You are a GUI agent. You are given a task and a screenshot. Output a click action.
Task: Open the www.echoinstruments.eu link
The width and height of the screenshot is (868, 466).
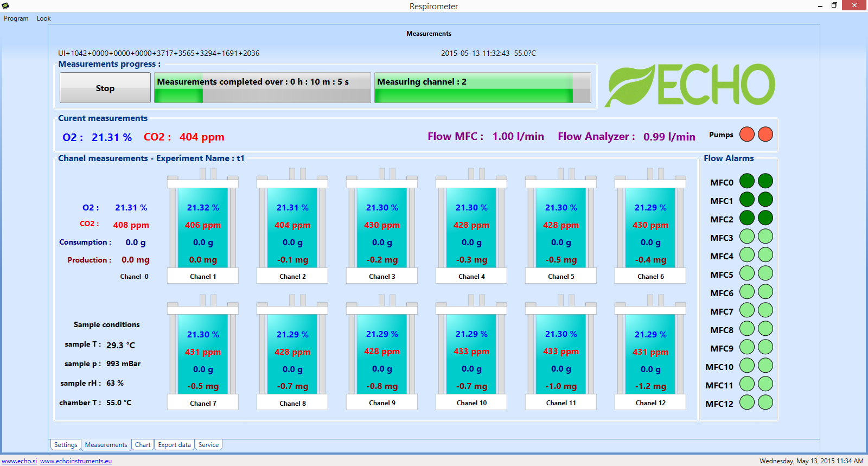point(76,461)
